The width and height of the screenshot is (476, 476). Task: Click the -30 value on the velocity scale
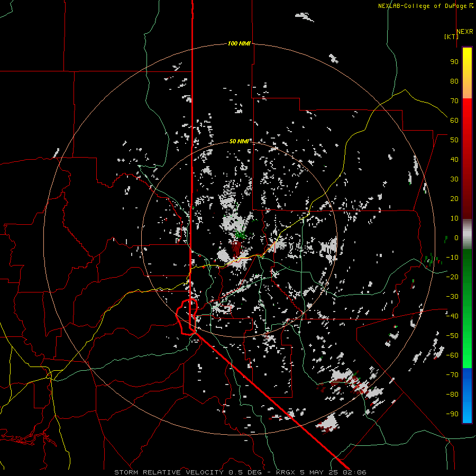point(452,297)
